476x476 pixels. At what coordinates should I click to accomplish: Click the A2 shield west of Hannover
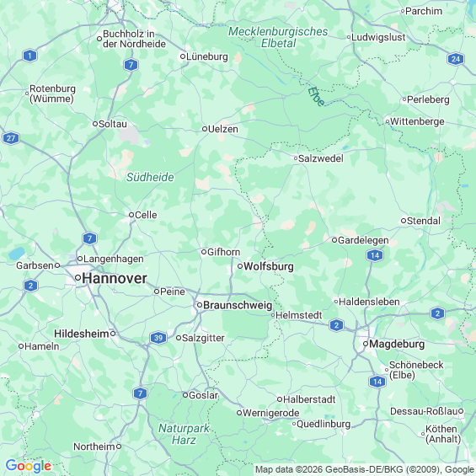pos(30,286)
